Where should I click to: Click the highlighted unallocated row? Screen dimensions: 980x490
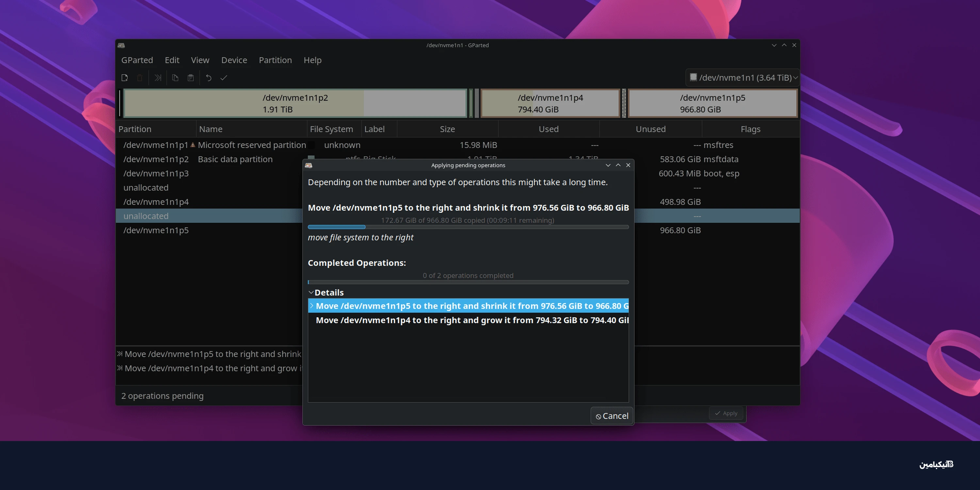tap(209, 216)
